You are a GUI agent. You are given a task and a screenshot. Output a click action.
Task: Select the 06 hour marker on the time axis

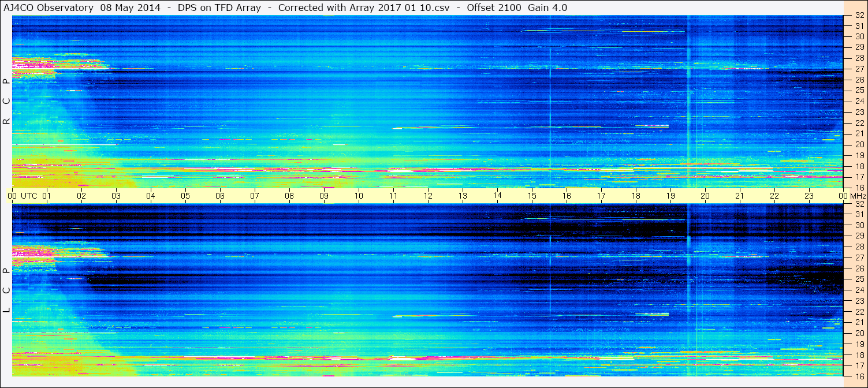pos(220,196)
